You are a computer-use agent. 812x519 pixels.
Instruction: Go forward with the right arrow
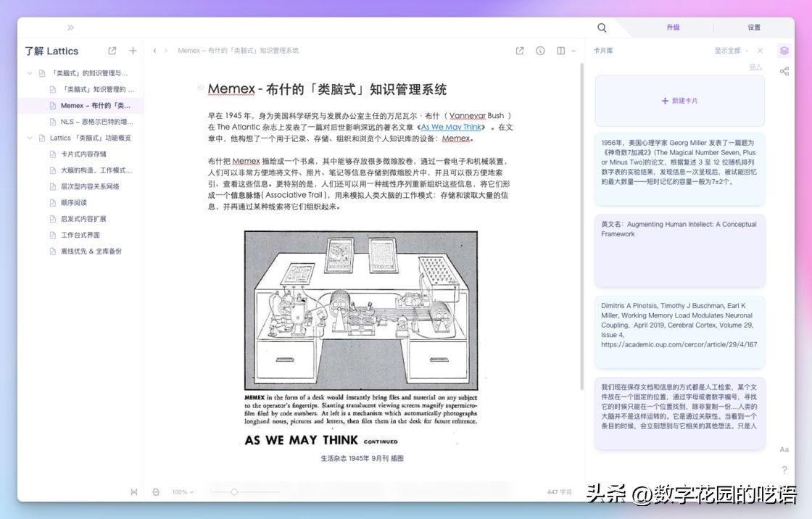[166, 51]
